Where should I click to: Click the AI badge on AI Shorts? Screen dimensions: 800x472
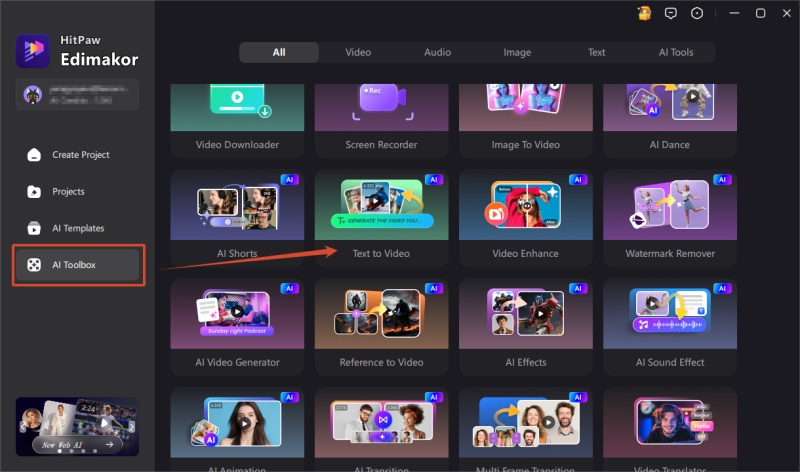[289, 180]
